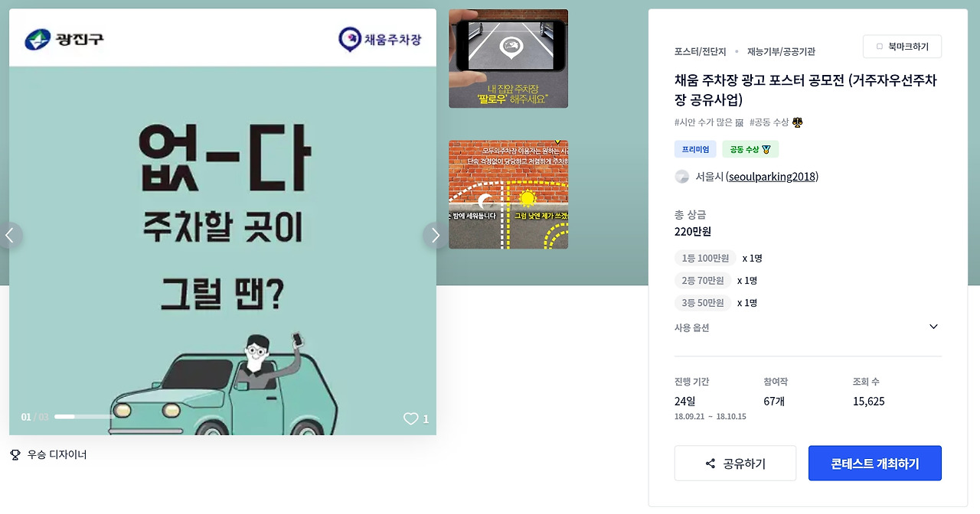Screen dimensions: 980x514
Task: Open the 사용 옵션 section label
Action: (692, 327)
